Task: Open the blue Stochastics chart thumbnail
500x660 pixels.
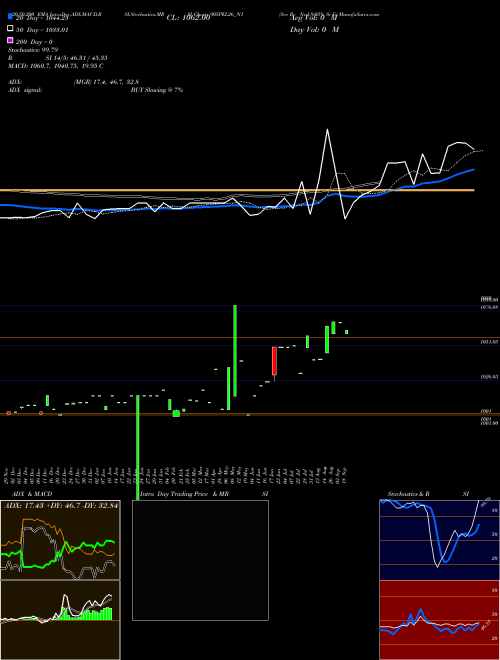Action: click(x=439, y=540)
